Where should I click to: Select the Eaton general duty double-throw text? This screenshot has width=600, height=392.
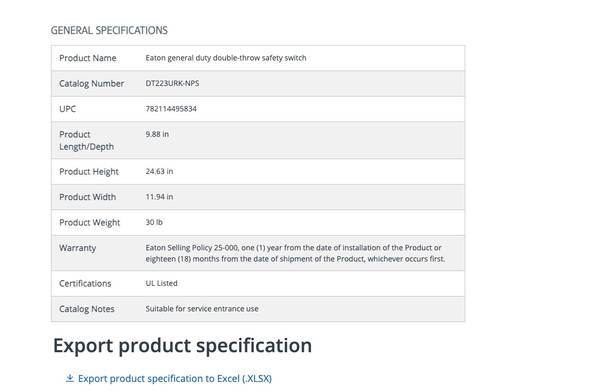pos(226,58)
